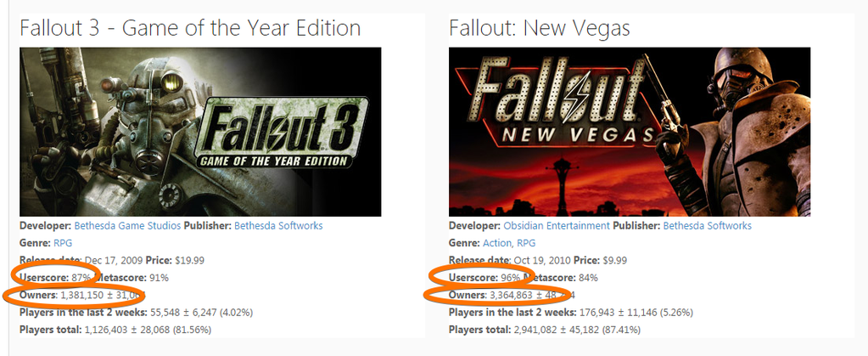Select the RPG genre link under New Vegas
This screenshot has height=356, width=868.
[526, 243]
